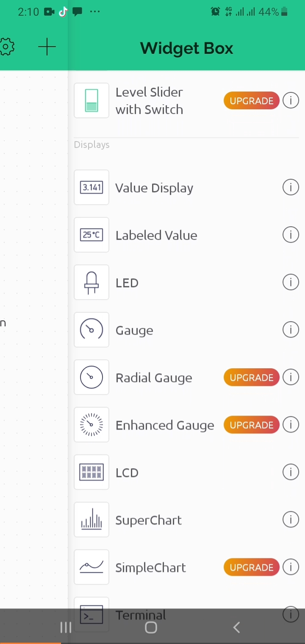Add the SuperChart widget icon
The width and height of the screenshot is (305, 644).
point(91,520)
